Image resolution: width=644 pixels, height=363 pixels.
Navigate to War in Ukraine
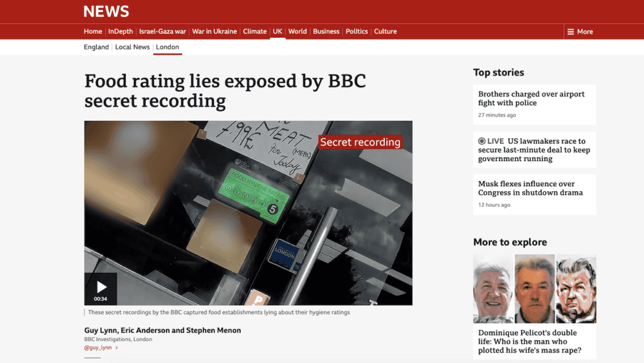pos(214,31)
